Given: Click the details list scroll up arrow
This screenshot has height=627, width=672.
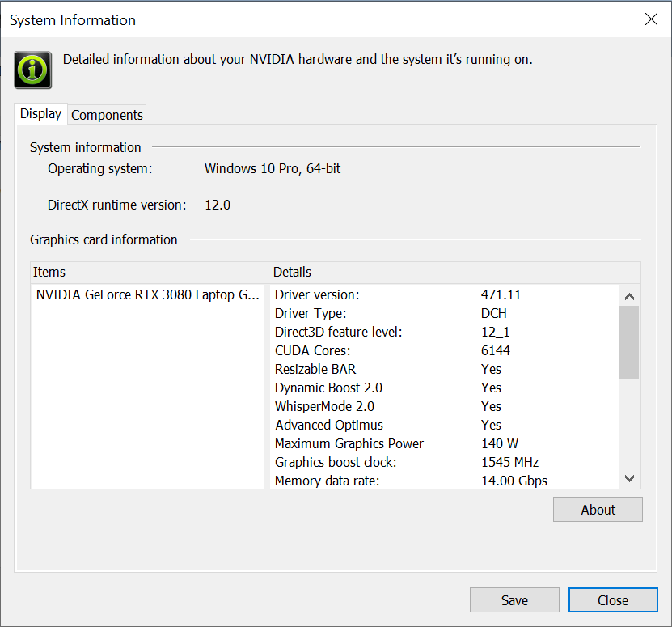Looking at the screenshot, I should pos(629,296).
